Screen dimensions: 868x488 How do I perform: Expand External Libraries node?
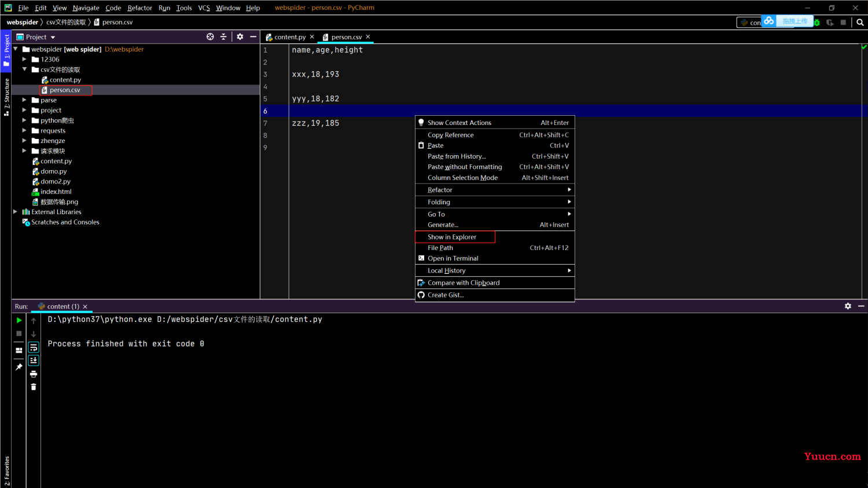click(16, 212)
